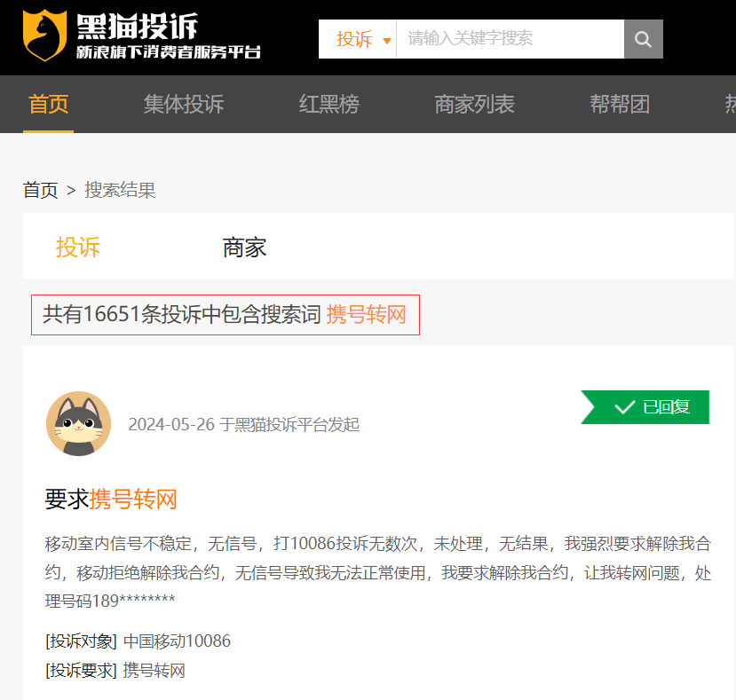The image size is (736, 700).
Task: Expand the arrow next to 投诉 in search bar
Action: coord(385,42)
